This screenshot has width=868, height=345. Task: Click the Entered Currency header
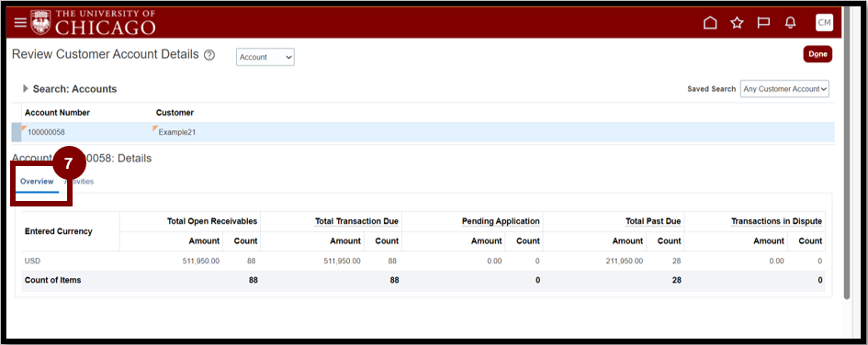pyautogui.click(x=59, y=231)
